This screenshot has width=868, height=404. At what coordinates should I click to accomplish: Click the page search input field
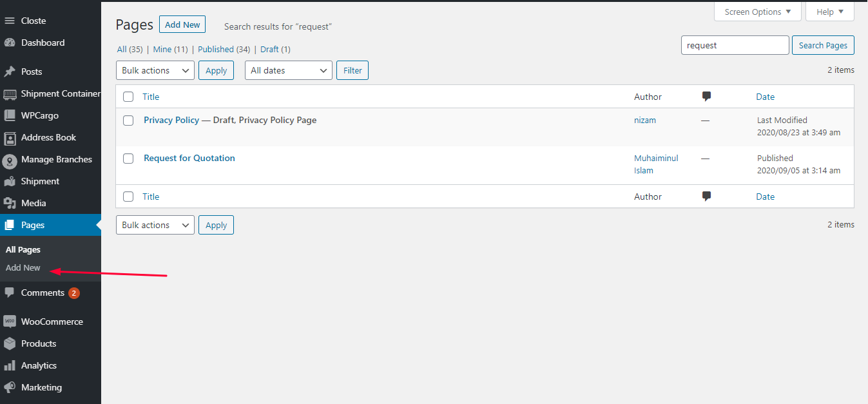735,45
